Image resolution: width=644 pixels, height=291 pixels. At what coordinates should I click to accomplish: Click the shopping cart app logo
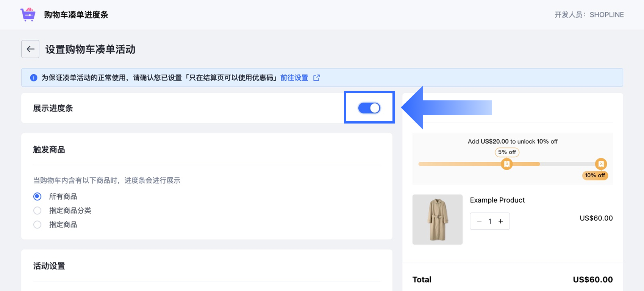[x=28, y=14]
